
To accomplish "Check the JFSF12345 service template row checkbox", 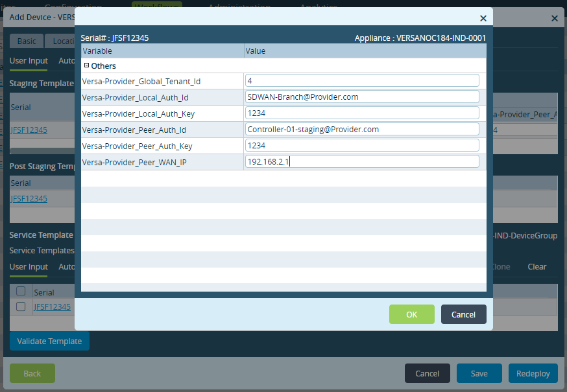I will (x=21, y=306).
